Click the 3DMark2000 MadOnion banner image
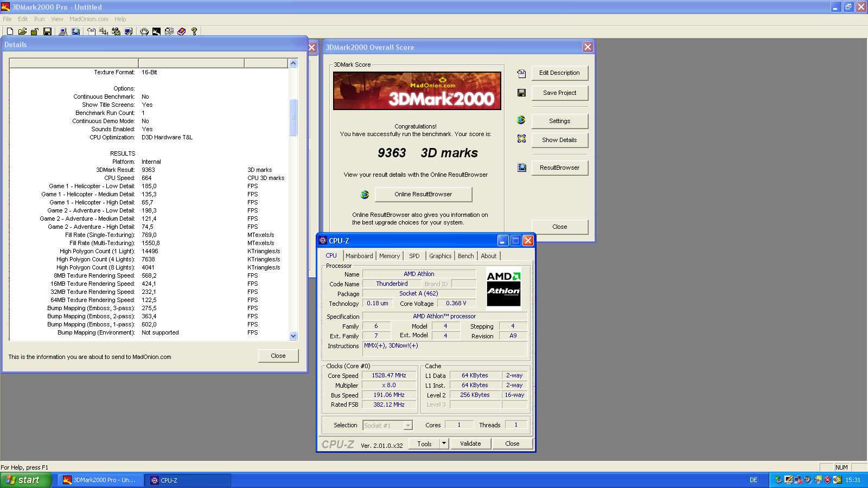Screen dimensions: 868x488 tap(417, 91)
